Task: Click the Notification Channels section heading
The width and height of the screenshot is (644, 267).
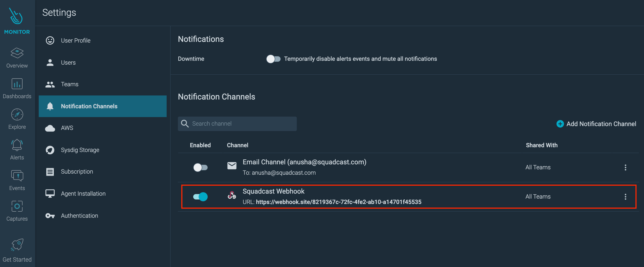Action: point(216,97)
